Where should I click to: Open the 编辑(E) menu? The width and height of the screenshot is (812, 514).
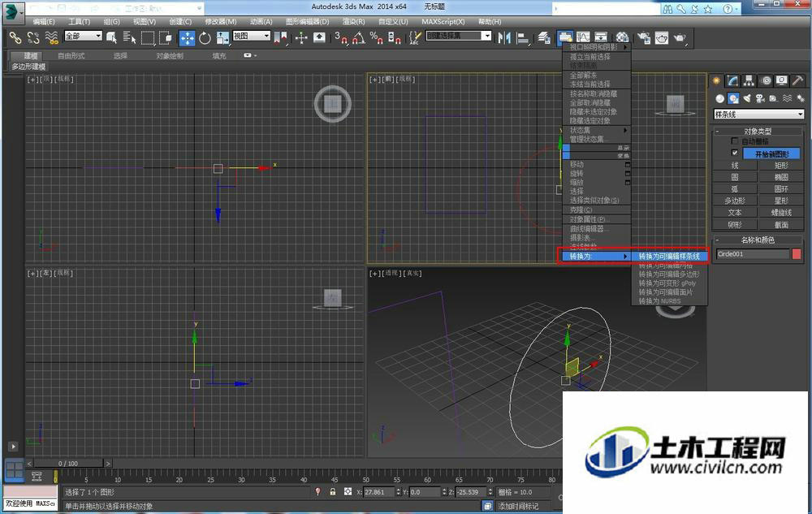pos(44,22)
